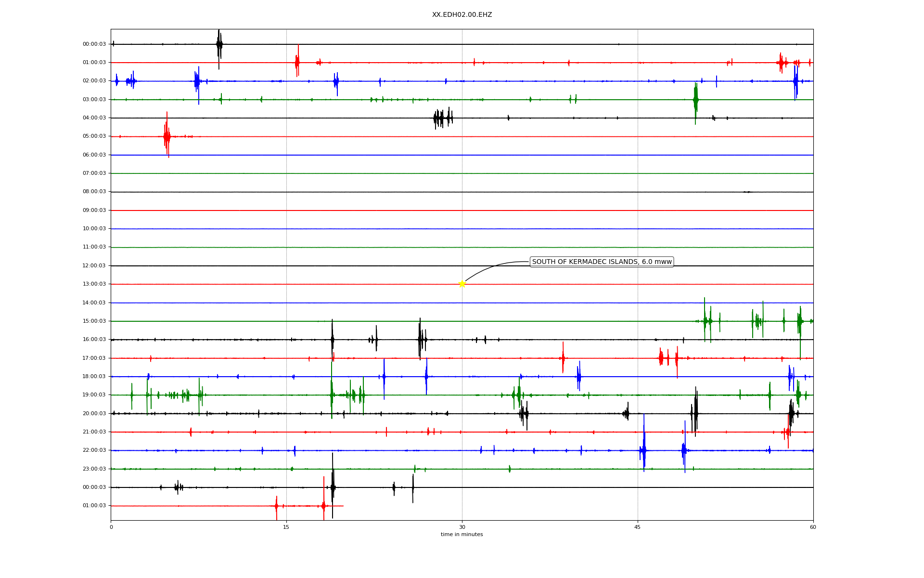Click the first 00:00:03 row label
The height and width of the screenshot is (578, 924).
tap(94, 44)
